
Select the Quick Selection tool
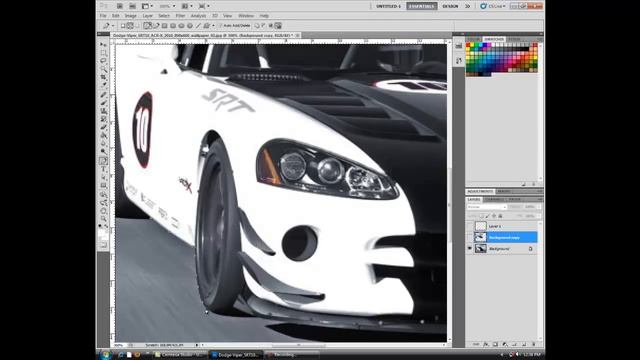pos(103,69)
